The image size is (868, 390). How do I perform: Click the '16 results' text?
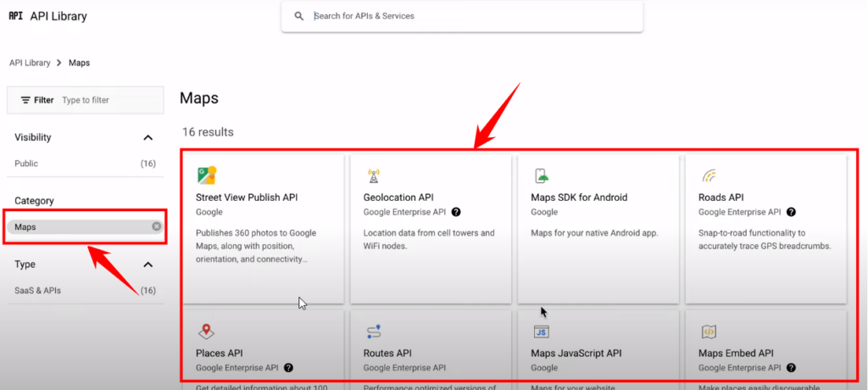click(x=209, y=132)
